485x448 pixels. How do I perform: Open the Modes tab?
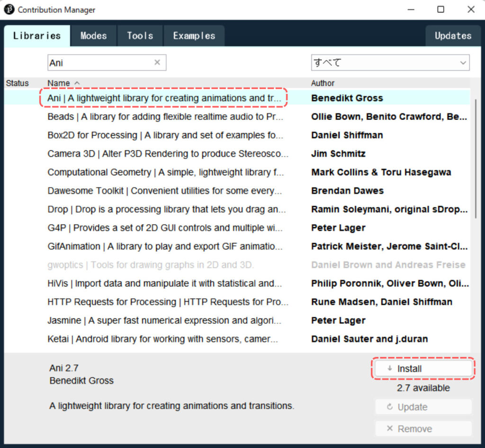tap(93, 36)
